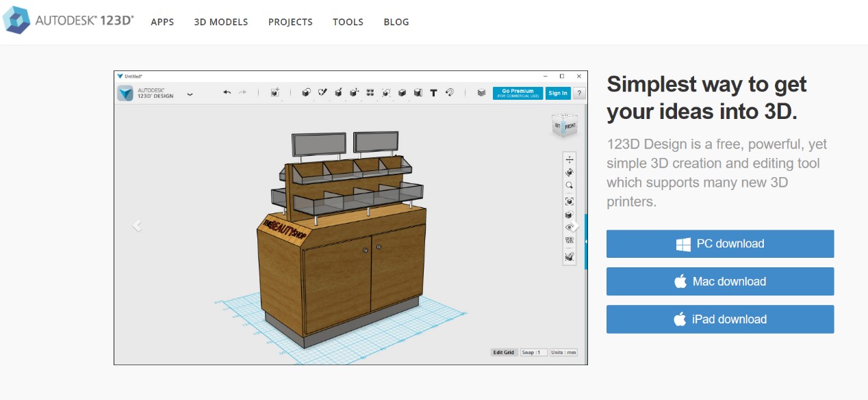Select the Pan navigation tool

coord(569,159)
